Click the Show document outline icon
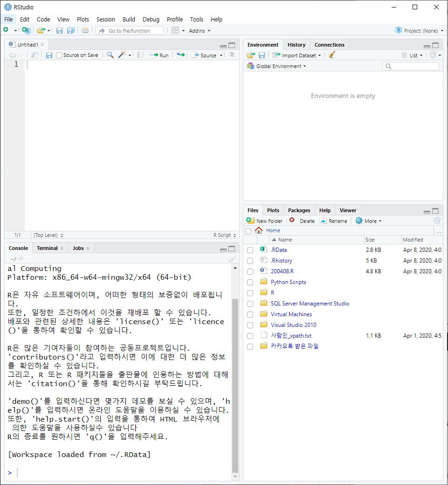Viewport: 448px width, 485px height. tap(232, 55)
